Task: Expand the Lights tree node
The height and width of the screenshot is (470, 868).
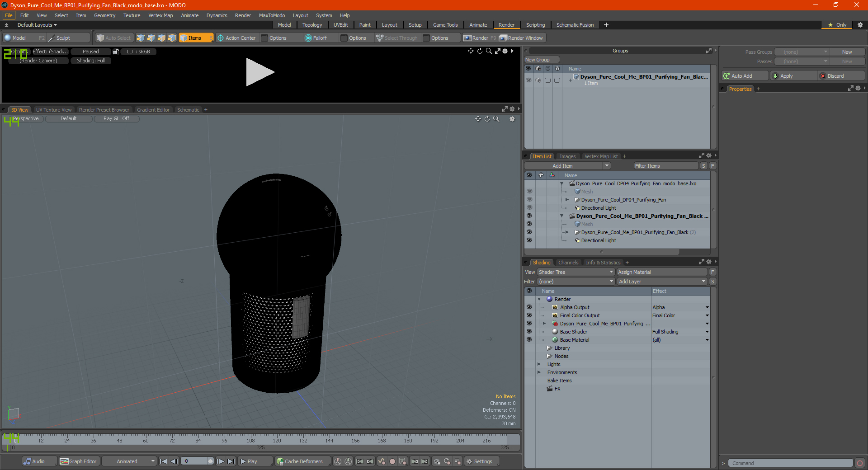Action: [x=539, y=364]
